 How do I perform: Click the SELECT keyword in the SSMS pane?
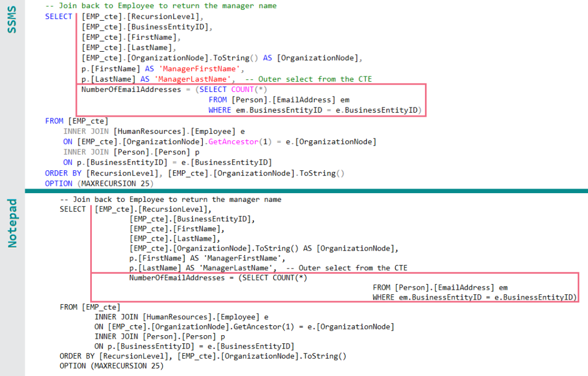coord(59,17)
